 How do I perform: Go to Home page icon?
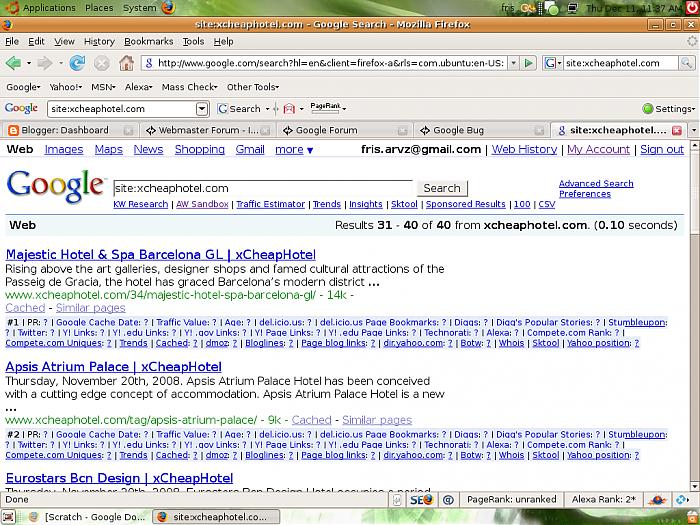pos(126,63)
